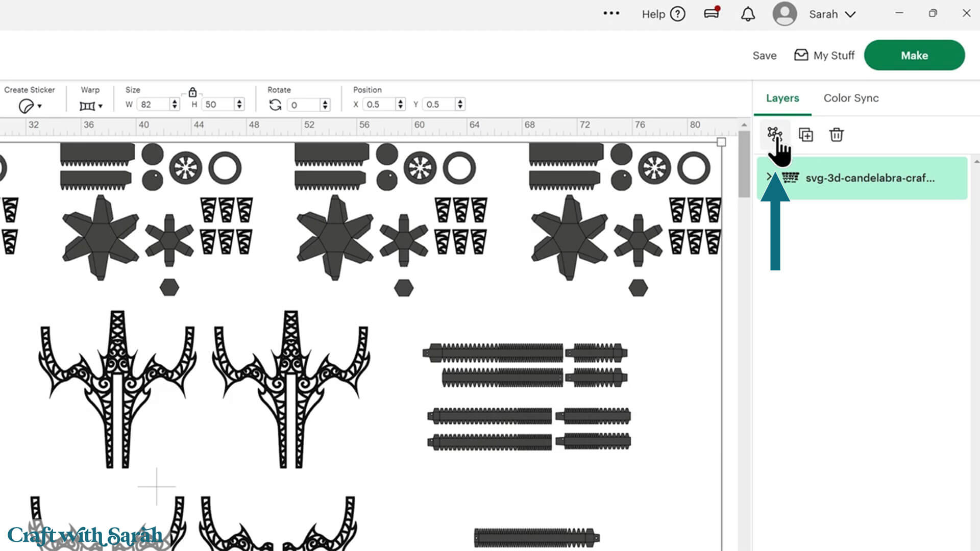Open the Create Sticker dropdown
The image size is (980, 551).
tap(30, 106)
